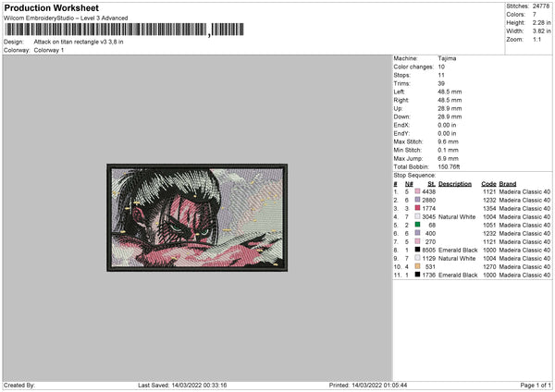
Task: Click design name 'Attack on titan rectangle v3 3,8 in'
Action: pos(79,42)
